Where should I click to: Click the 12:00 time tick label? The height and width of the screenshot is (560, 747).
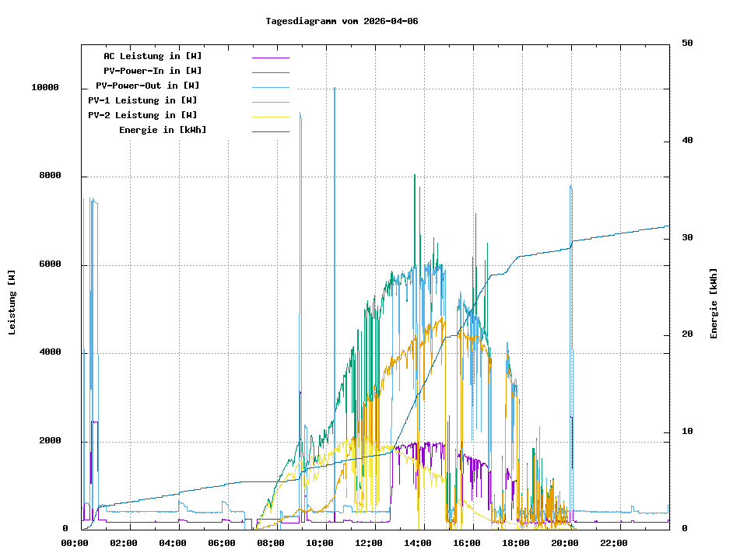[368, 543]
